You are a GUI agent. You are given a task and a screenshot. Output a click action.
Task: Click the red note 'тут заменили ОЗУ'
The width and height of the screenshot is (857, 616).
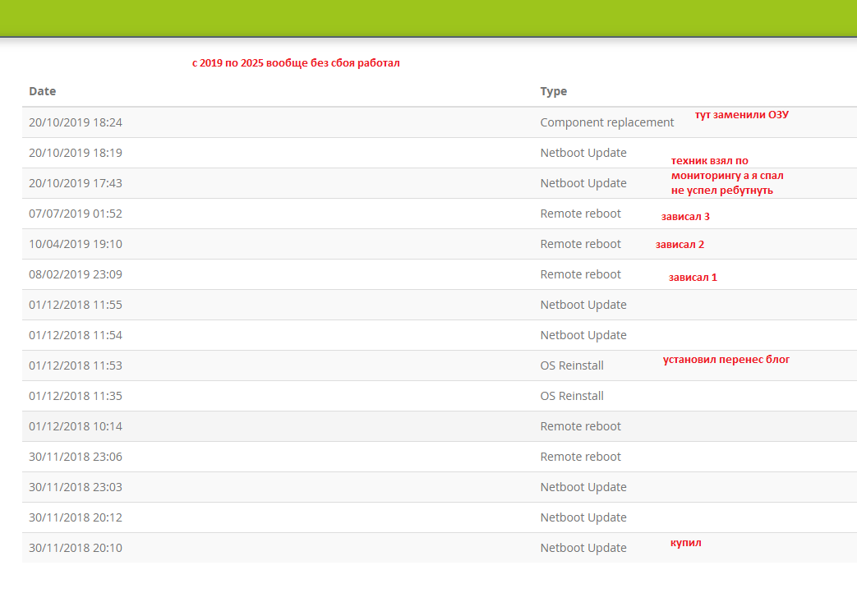(741, 115)
